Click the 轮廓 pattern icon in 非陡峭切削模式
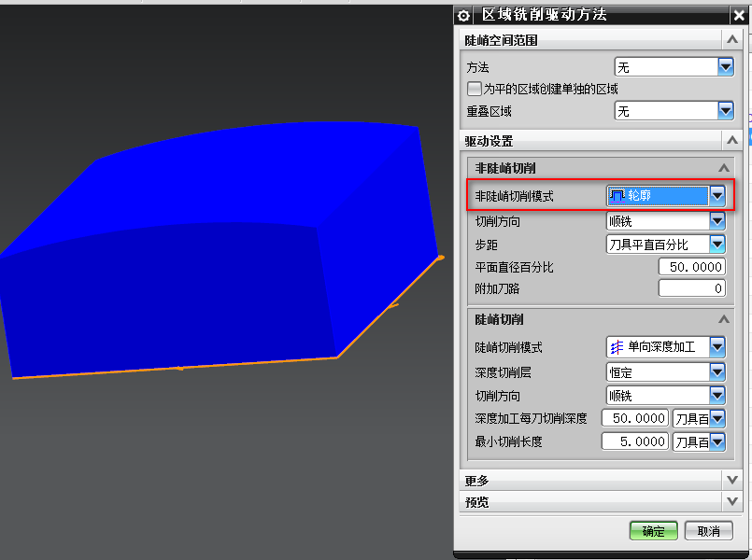Screen dimensions: 752x560 tap(617, 196)
